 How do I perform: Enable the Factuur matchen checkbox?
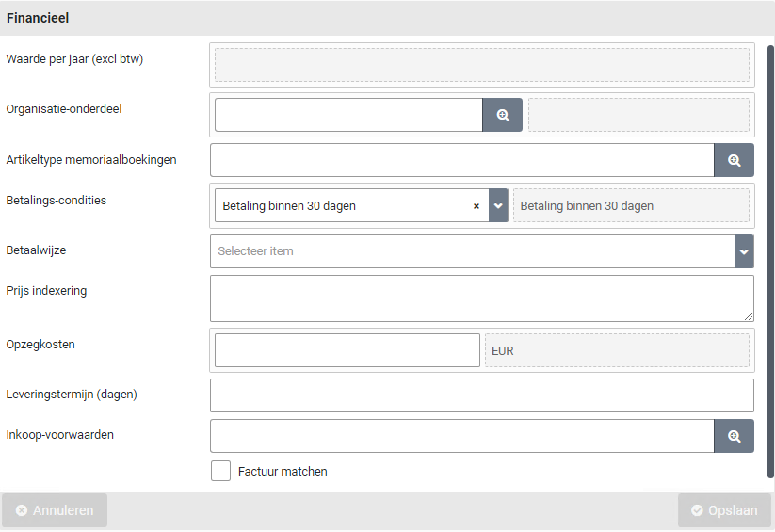click(220, 471)
